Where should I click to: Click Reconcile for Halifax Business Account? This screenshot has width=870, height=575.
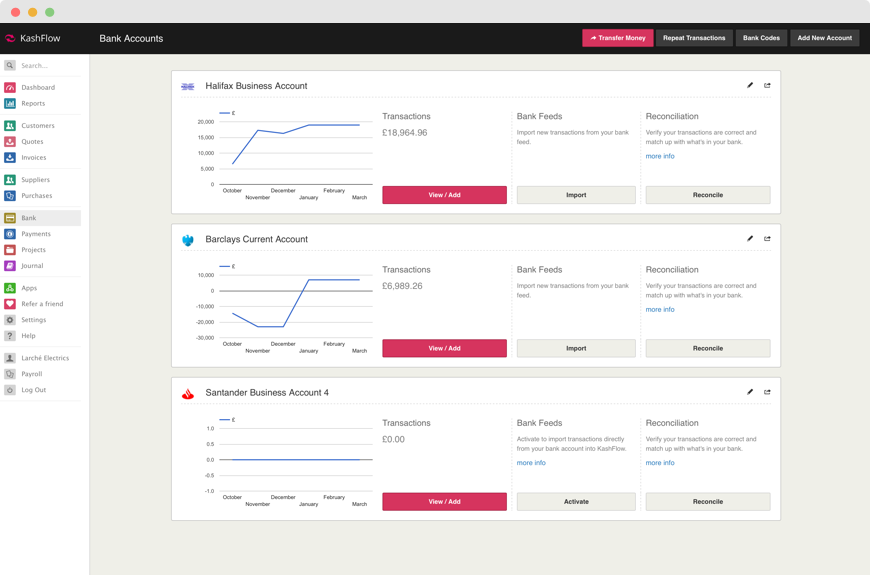pos(707,195)
